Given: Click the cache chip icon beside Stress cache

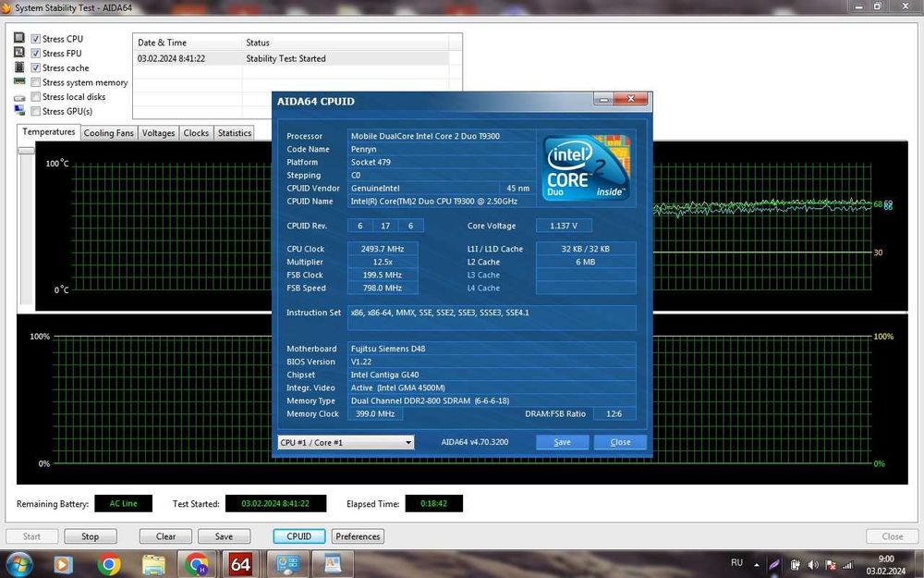Looking at the screenshot, I should coord(19,68).
